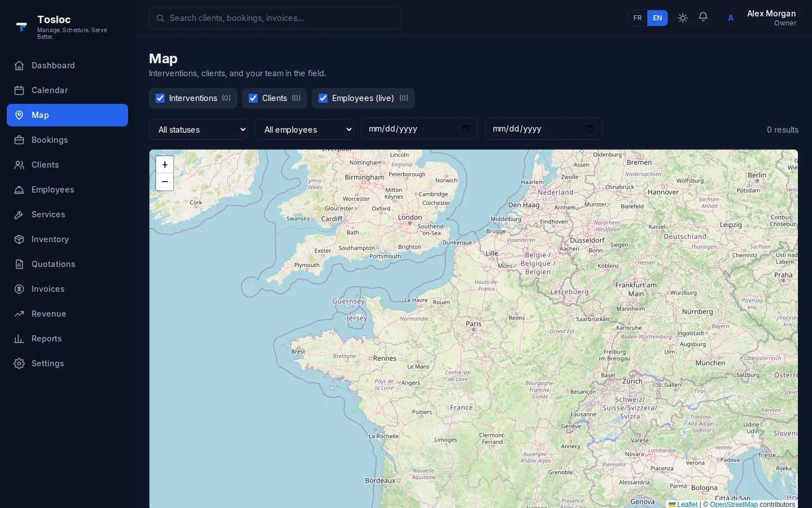
Task: Click the Alex Morgan profile name
Action: [771, 14]
